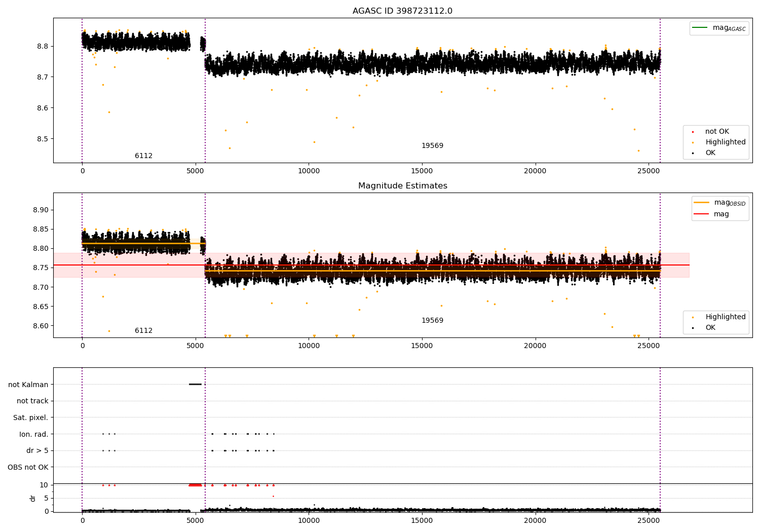The width and height of the screenshot is (760, 532).
Task: Click the '8.8' y-axis tick label
Action: click(x=43, y=46)
